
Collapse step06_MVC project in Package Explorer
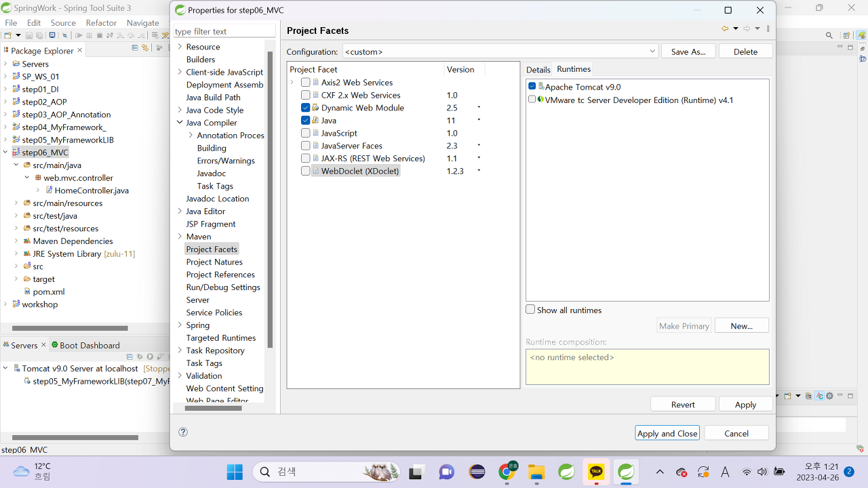click(x=5, y=152)
